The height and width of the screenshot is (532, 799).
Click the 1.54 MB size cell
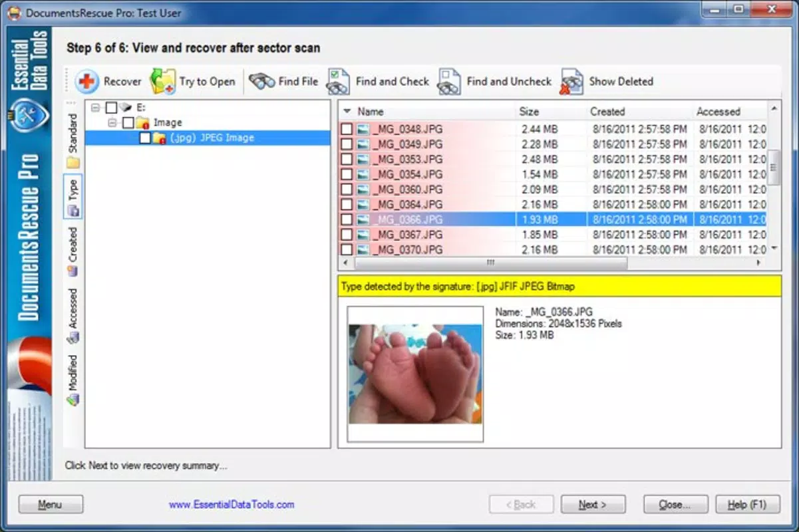(x=540, y=174)
